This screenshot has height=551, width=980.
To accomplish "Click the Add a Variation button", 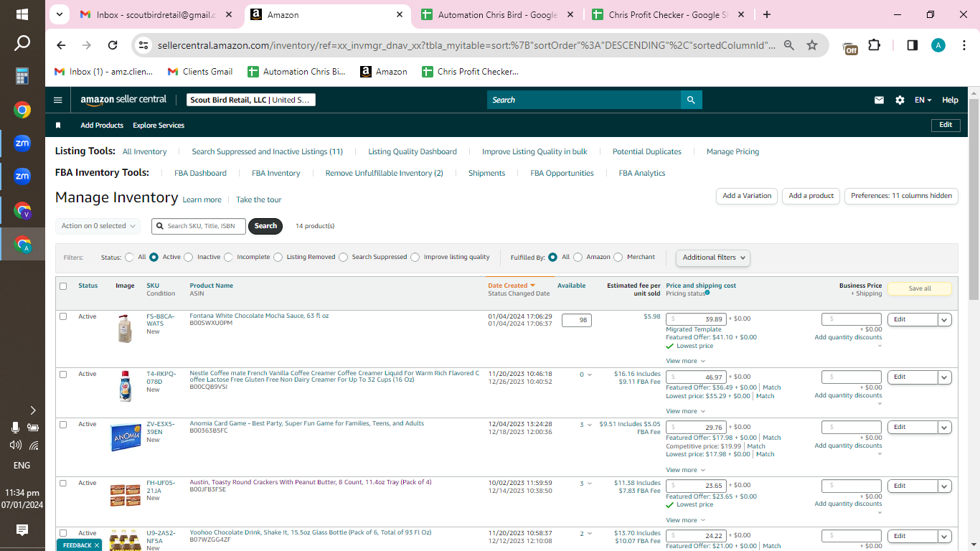I will (x=747, y=196).
